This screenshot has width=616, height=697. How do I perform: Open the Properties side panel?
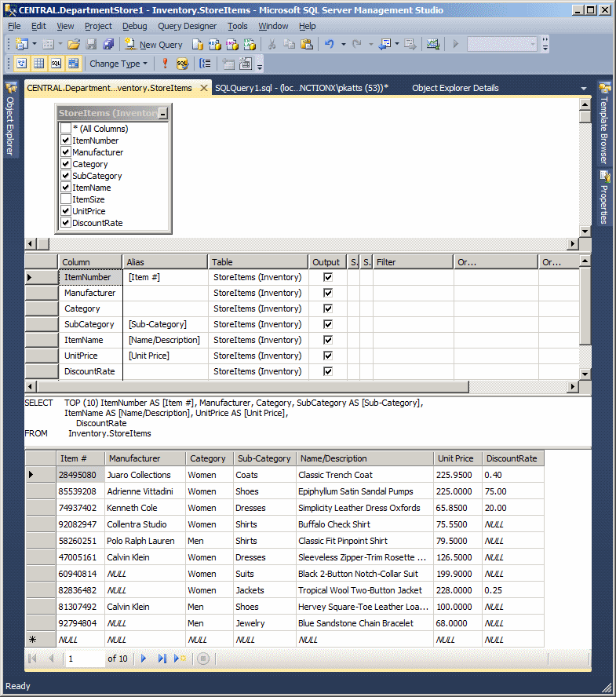coord(604,198)
